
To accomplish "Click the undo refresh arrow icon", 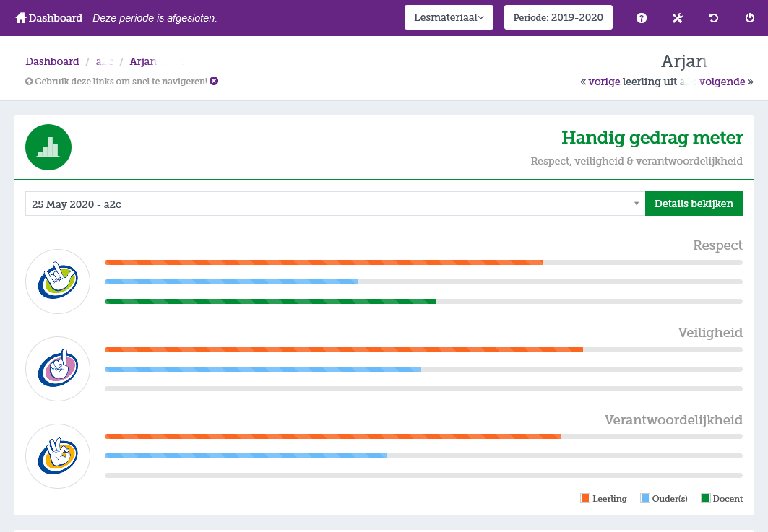I will click(714, 18).
